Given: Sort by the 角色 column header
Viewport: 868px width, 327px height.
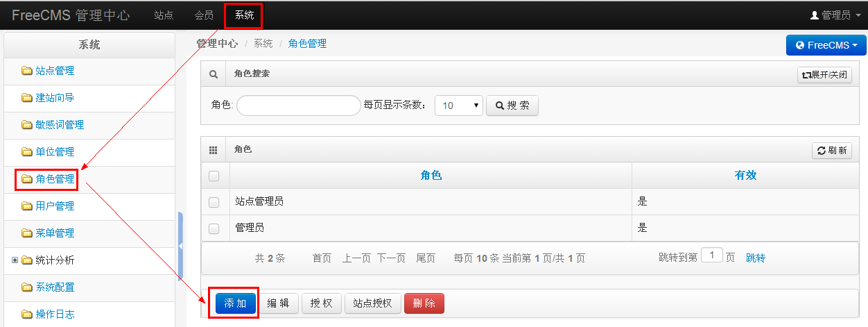Looking at the screenshot, I should click(431, 176).
